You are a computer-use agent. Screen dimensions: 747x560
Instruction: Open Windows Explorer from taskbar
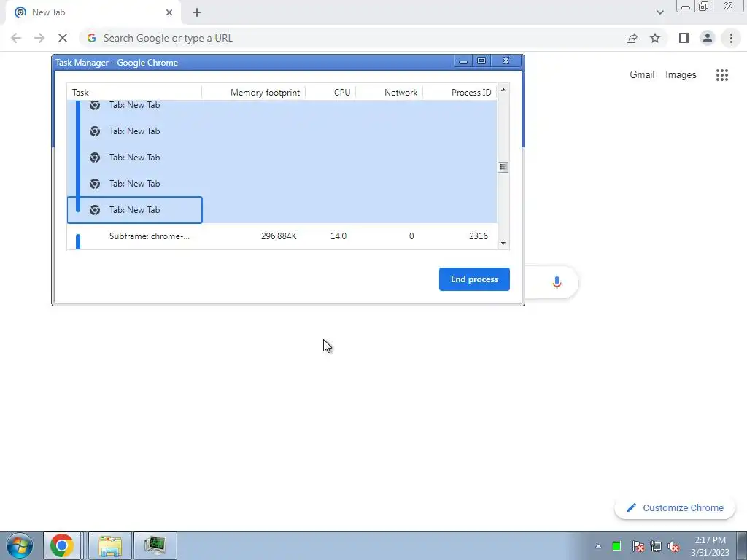point(110,545)
